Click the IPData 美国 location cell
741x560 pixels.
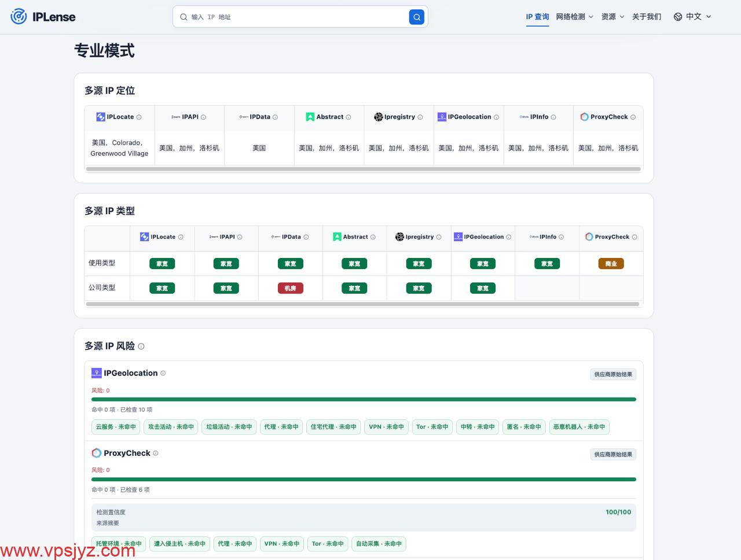259,148
